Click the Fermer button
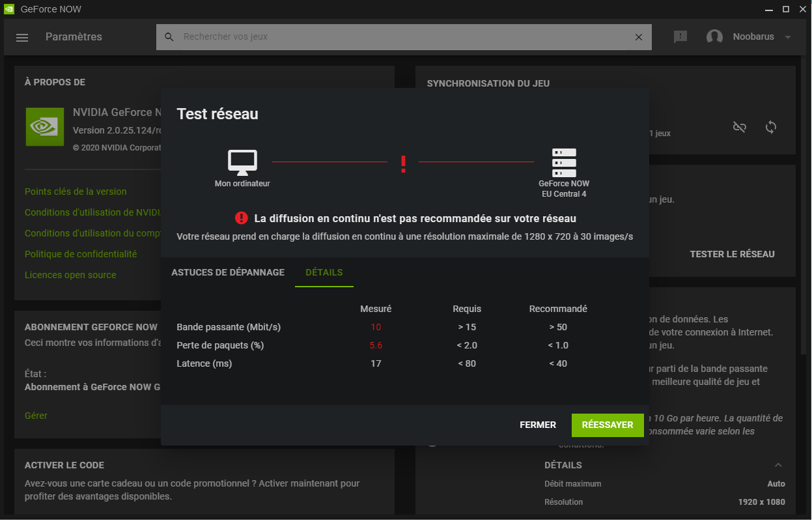This screenshot has width=812, height=525. click(x=538, y=425)
